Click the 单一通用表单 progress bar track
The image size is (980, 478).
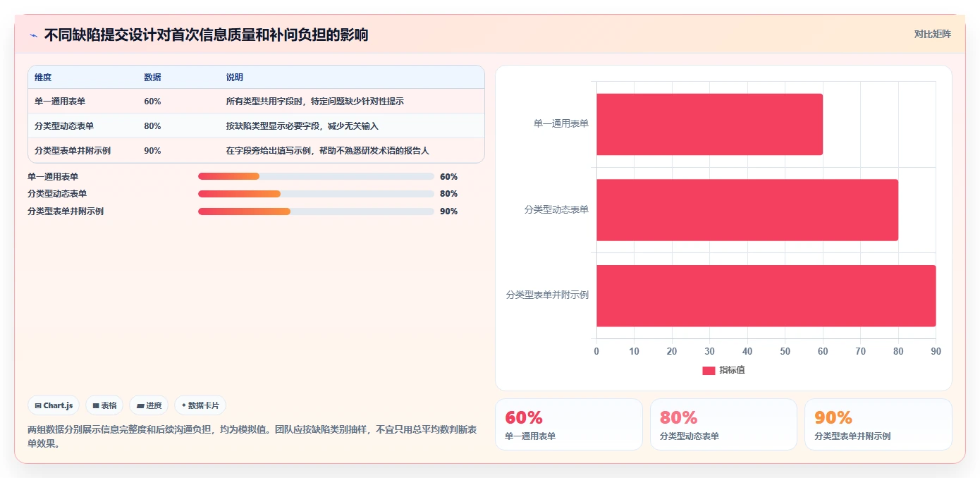[316, 176]
